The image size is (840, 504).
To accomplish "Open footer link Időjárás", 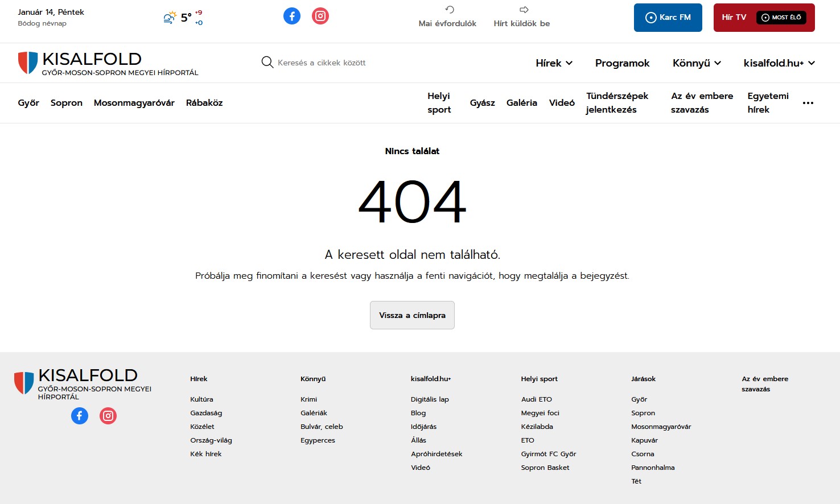I will coord(424,427).
